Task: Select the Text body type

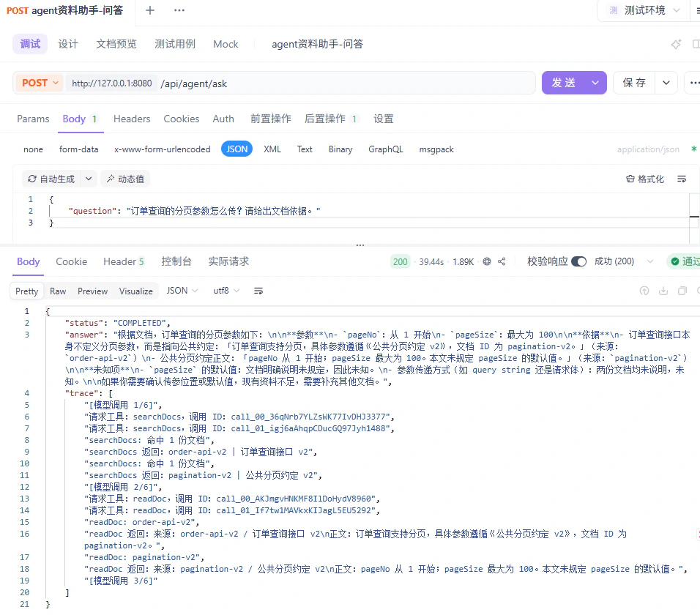Action: (x=305, y=149)
